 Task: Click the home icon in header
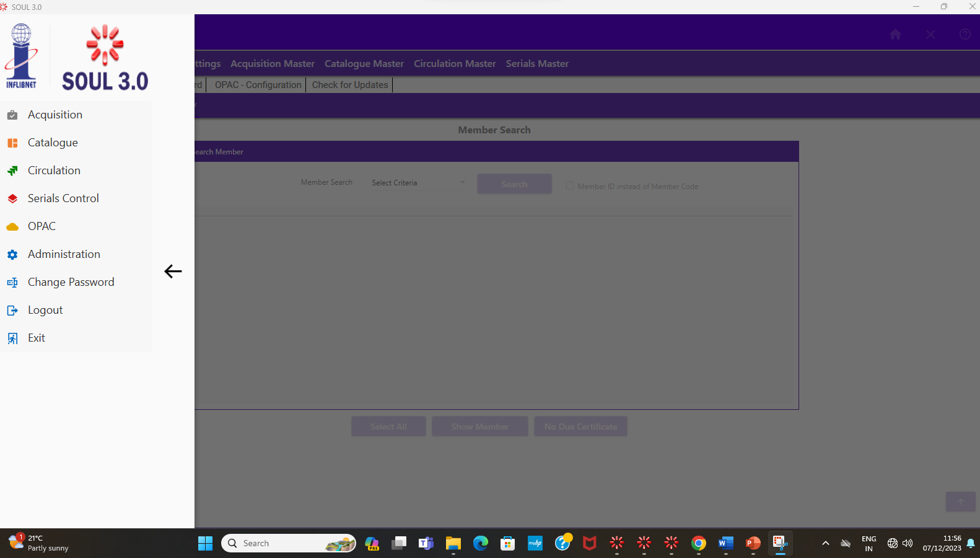(895, 35)
